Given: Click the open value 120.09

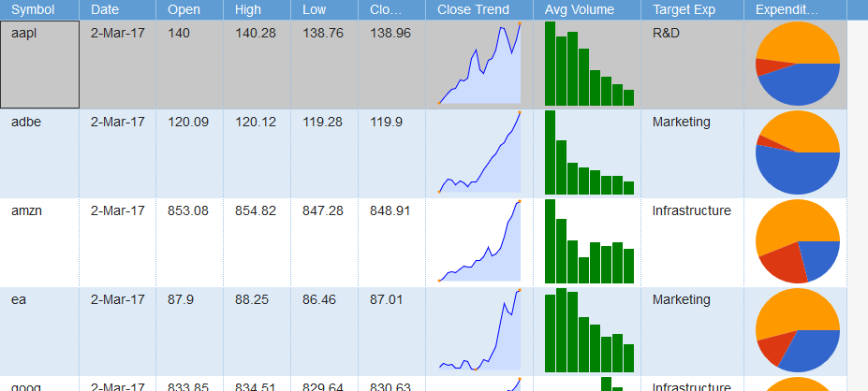Looking at the screenshot, I should click(x=188, y=122).
